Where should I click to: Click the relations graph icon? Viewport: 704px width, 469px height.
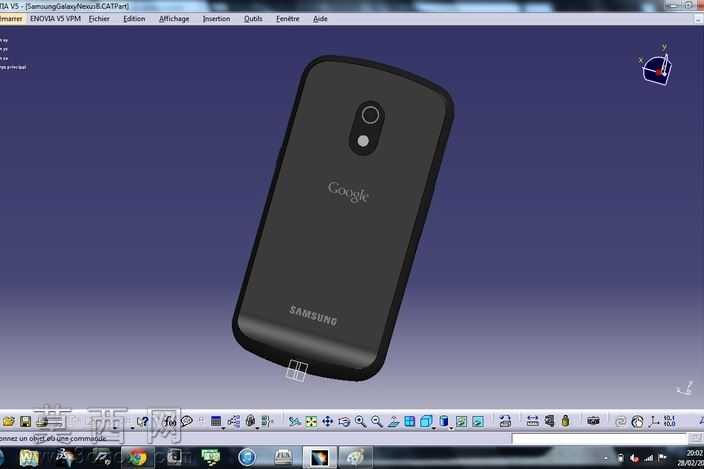tap(233, 421)
